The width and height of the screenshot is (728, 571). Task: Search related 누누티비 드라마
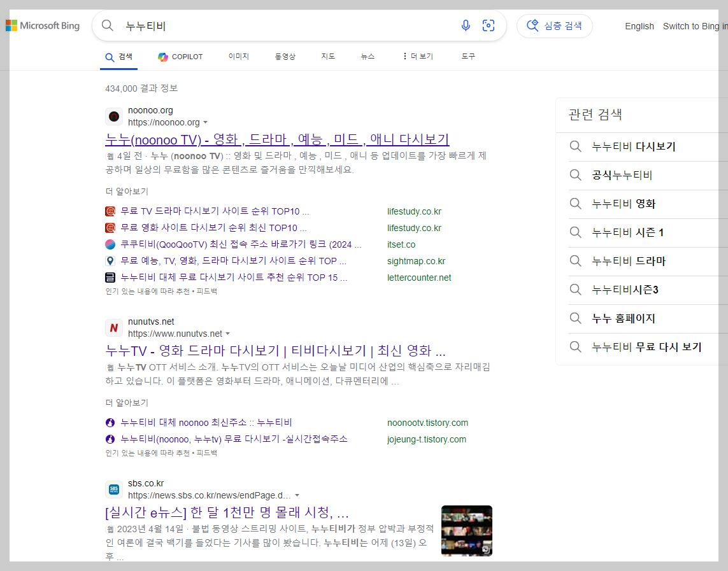click(629, 261)
